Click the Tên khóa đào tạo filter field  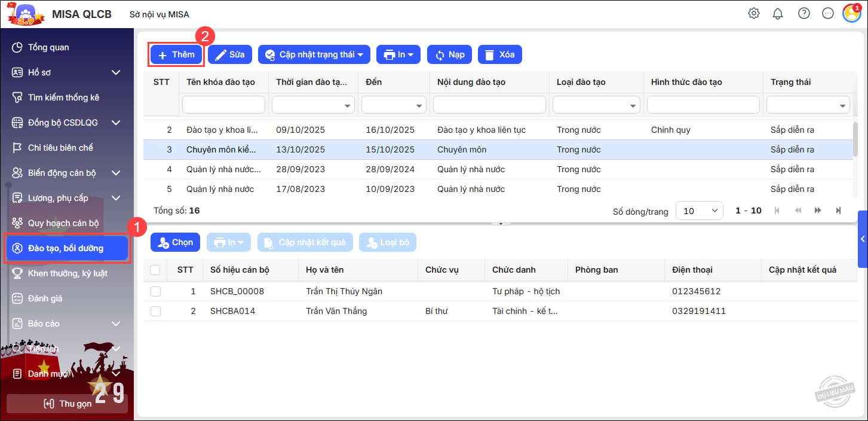223,105
